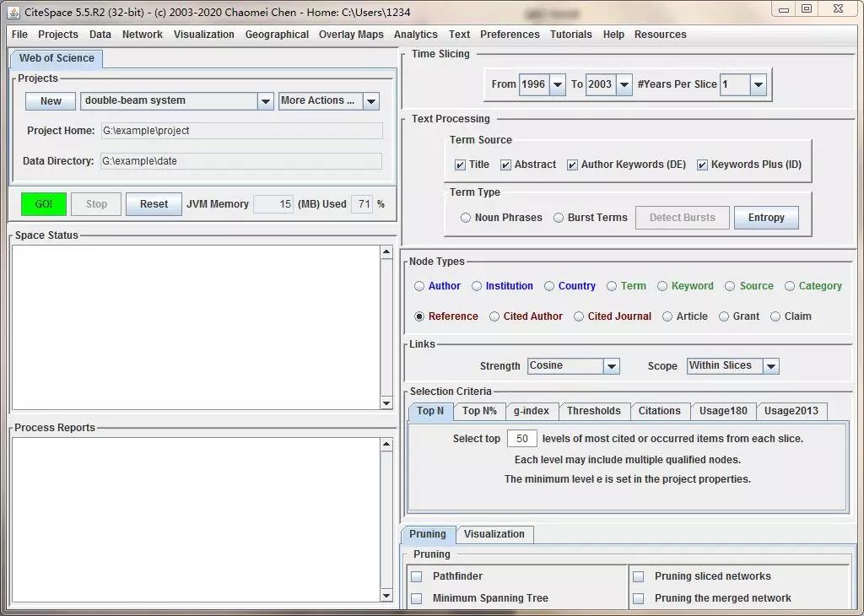Select the Term node type
This screenshot has height=616, width=864.
point(612,286)
